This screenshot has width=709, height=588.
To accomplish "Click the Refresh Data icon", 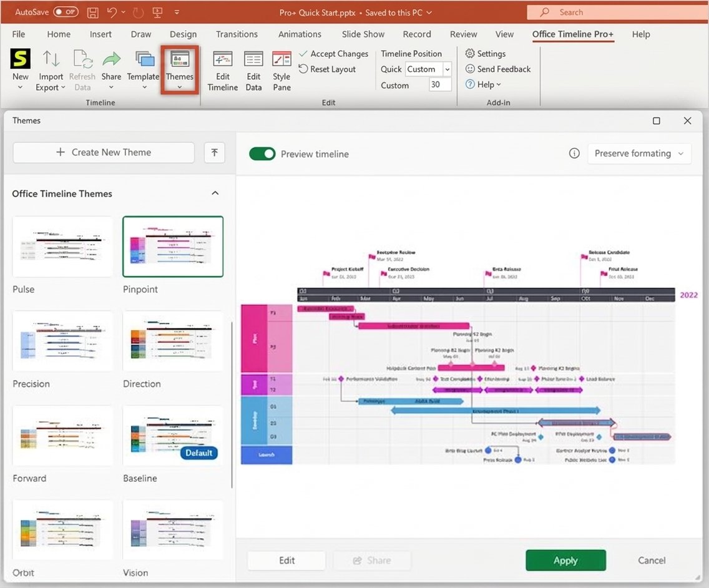I will click(x=82, y=59).
